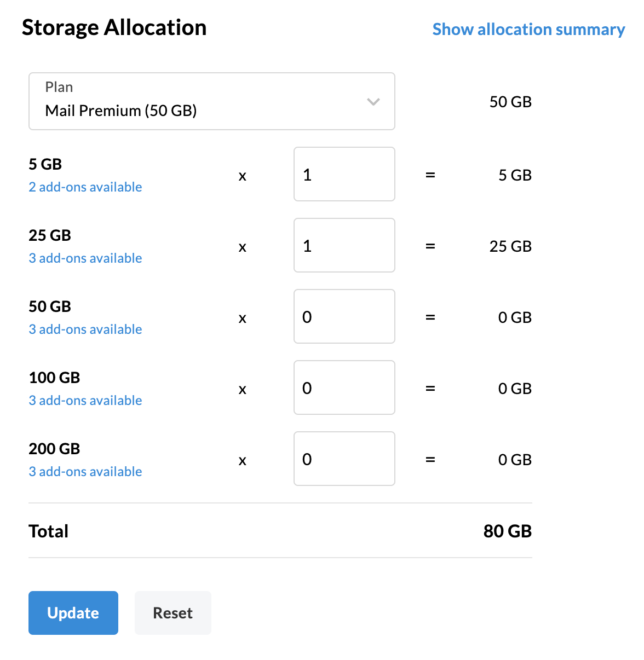Focus the 25 GB quantity input
Screen dimensions: 644x660
[344, 245]
